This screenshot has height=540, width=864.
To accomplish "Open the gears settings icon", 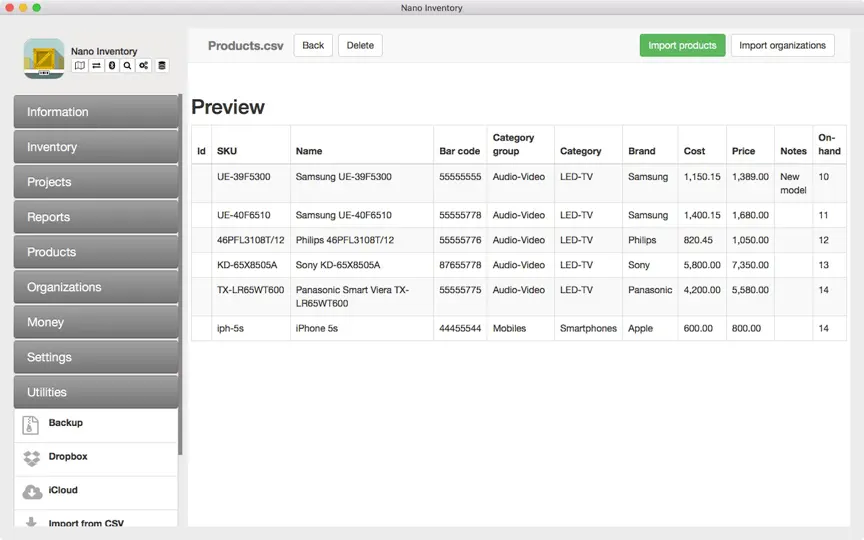I will point(144,66).
